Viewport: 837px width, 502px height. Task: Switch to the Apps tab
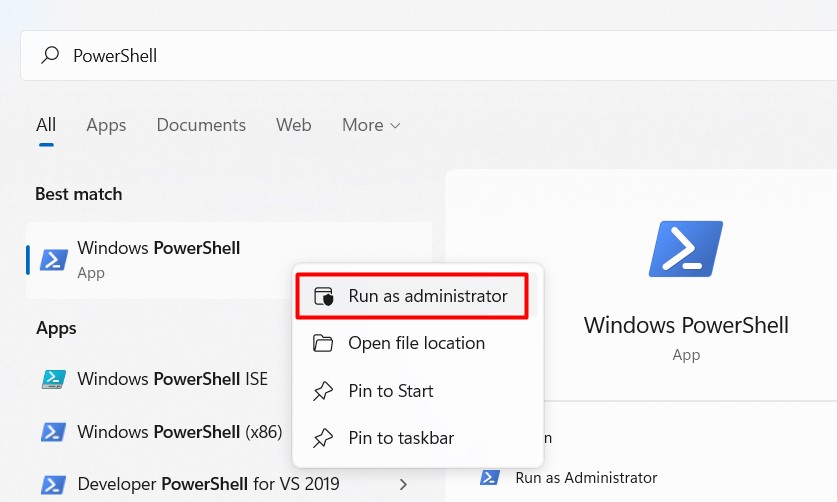pos(106,125)
